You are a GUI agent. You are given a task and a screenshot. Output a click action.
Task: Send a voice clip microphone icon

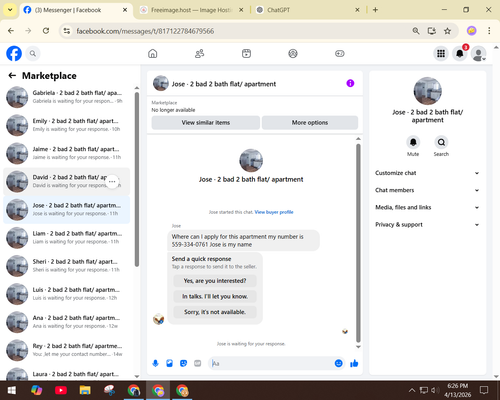coord(155,363)
